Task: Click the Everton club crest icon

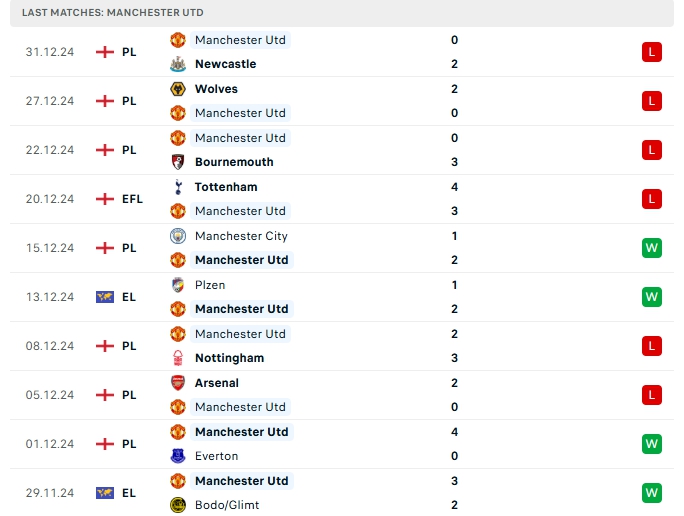Action: (178, 456)
